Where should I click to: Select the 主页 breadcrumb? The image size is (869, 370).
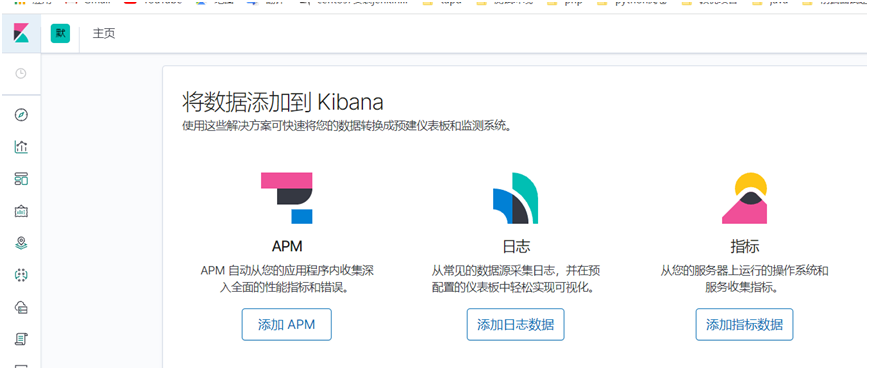(x=104, y=34)
